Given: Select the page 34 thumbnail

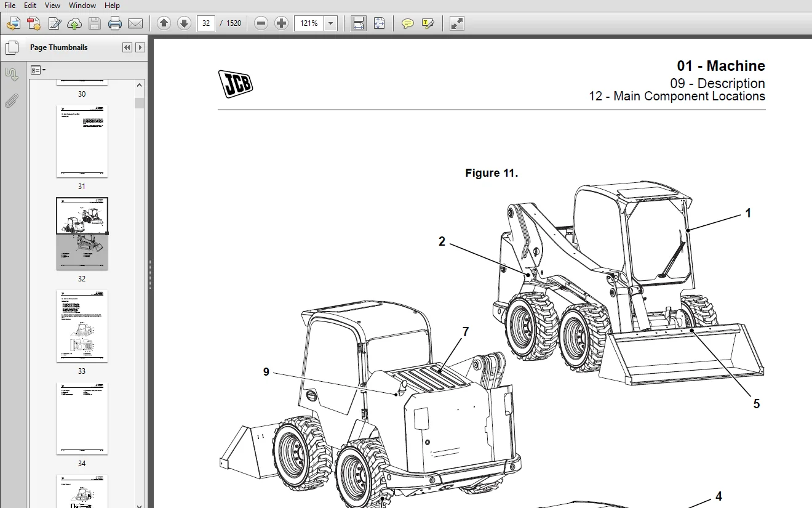Looking at the screenshot, I should pos(82,418).
